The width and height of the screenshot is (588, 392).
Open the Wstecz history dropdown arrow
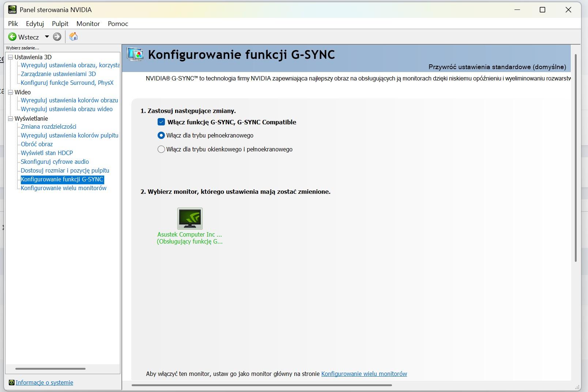(x=47, y=37)
